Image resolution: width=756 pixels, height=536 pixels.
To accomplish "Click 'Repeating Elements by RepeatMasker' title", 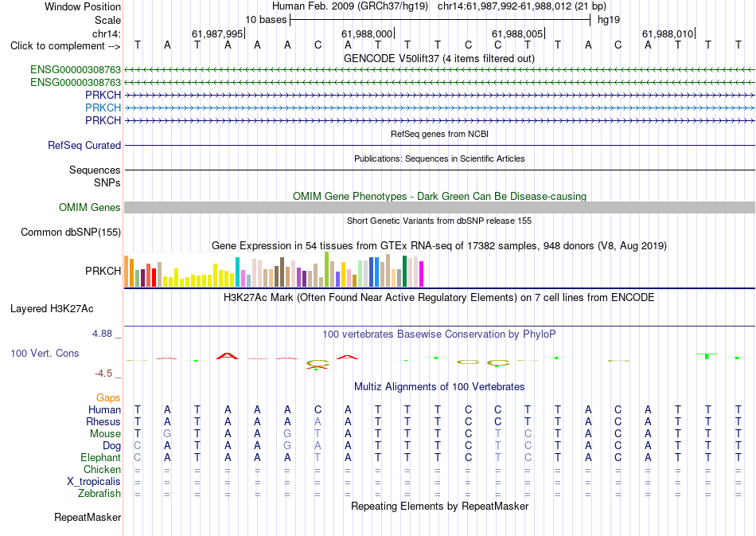I will (x=439, y=506).
